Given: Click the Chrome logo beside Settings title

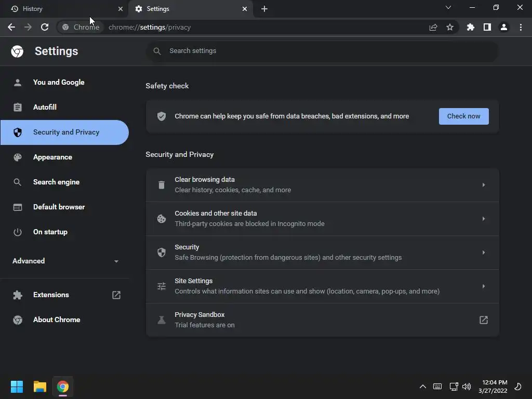Looking at the screenshot, I should point(17,51).
